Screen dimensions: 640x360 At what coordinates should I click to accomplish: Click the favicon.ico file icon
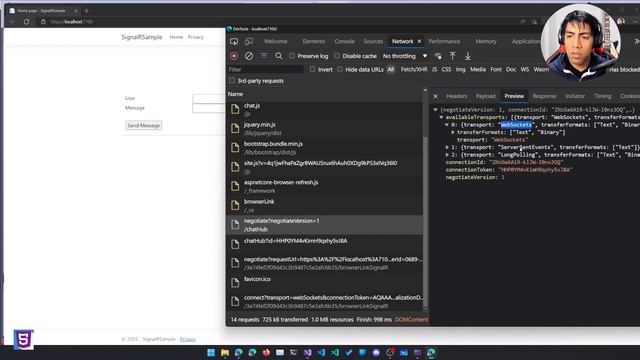click(235, 282)
